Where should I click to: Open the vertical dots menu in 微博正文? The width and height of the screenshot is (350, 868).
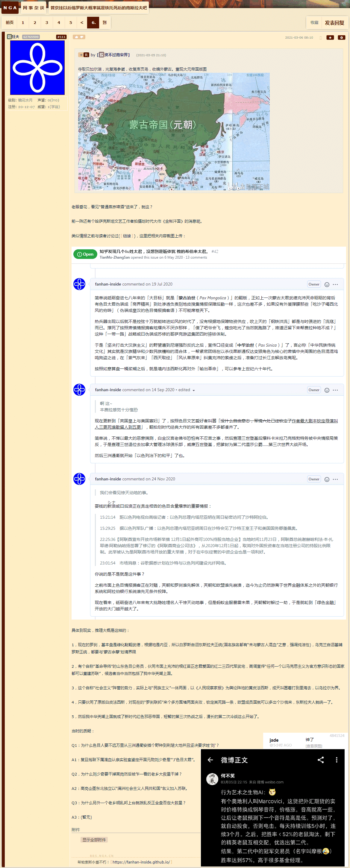[x=337, y=760]
